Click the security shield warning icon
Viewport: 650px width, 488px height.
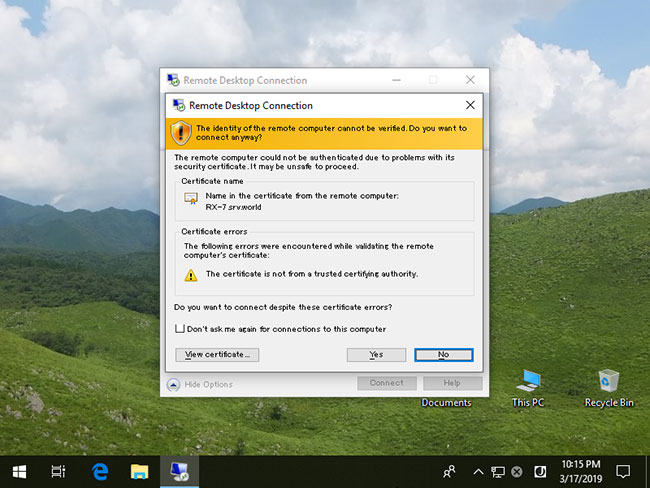pyautogui.click(x=181, y=133)
